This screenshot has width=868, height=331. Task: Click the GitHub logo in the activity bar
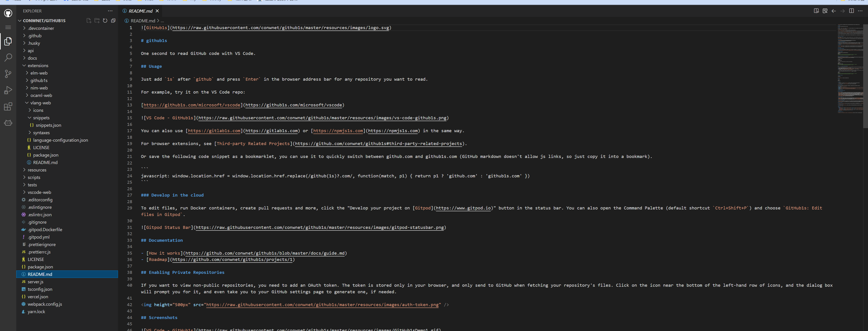pyautogui.click(x=8, y=13)
